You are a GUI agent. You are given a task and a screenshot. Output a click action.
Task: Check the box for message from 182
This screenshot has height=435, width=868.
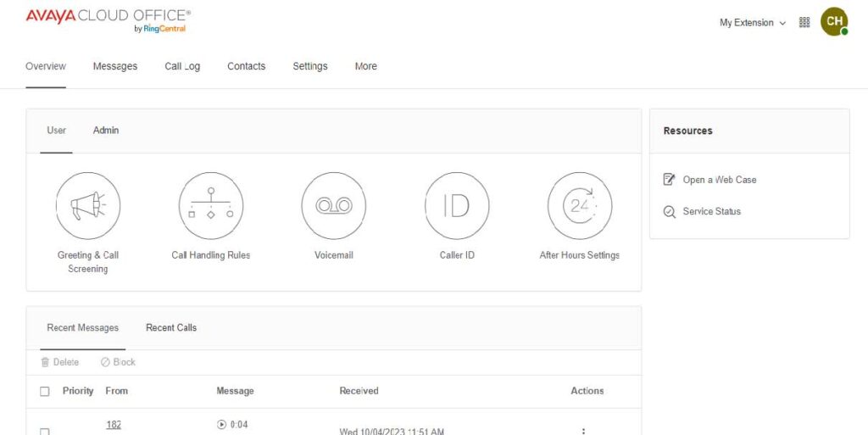pyautogui.click(x=45, y=431)
